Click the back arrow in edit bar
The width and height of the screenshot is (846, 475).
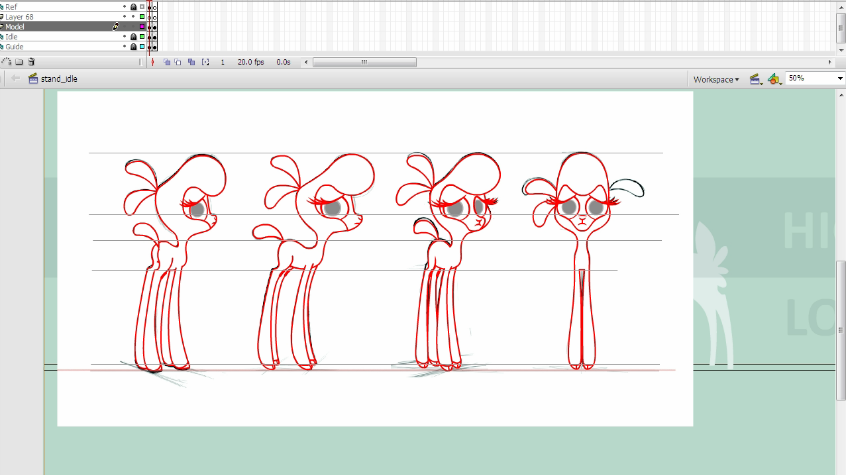(15, 78)
